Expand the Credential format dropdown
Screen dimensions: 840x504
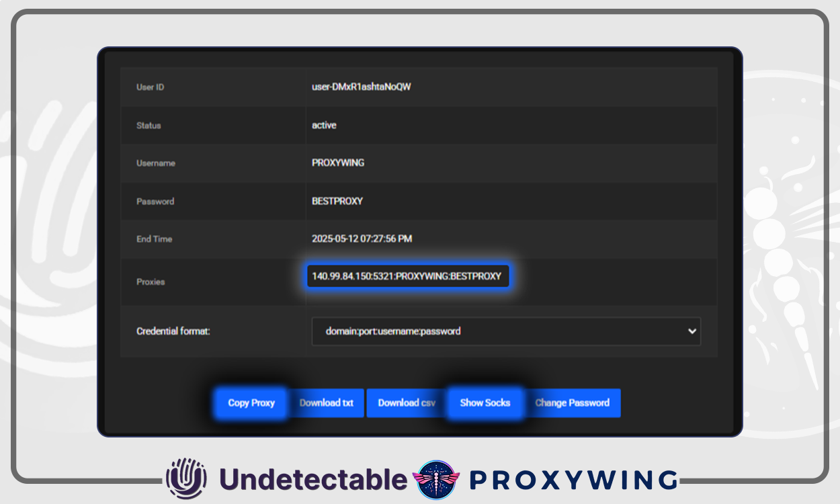click(x=506, y=331)
